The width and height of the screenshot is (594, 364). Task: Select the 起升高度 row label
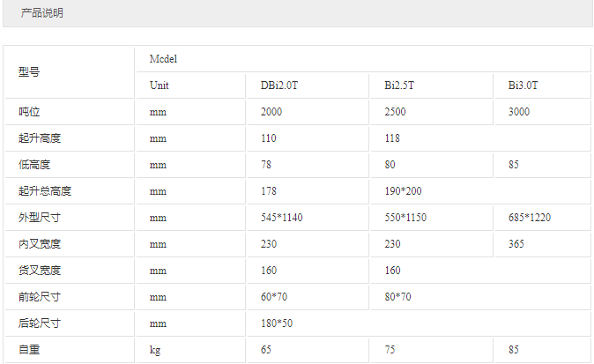(39, 138)
